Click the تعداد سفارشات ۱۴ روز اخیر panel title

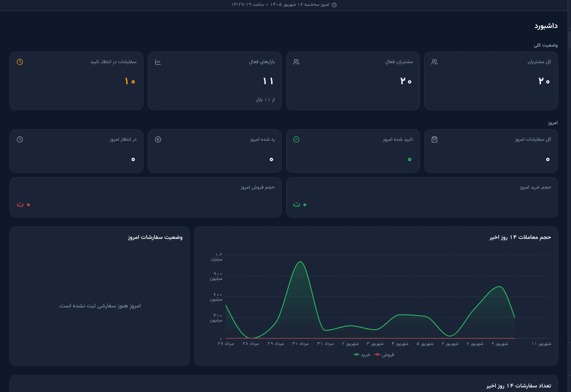pos(519,386)
